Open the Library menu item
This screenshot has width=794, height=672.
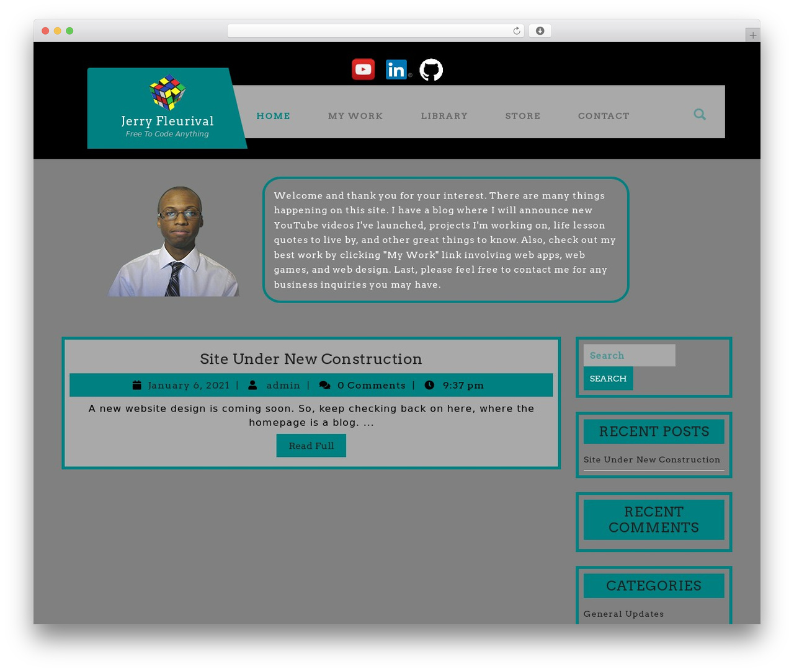[444, 116]
